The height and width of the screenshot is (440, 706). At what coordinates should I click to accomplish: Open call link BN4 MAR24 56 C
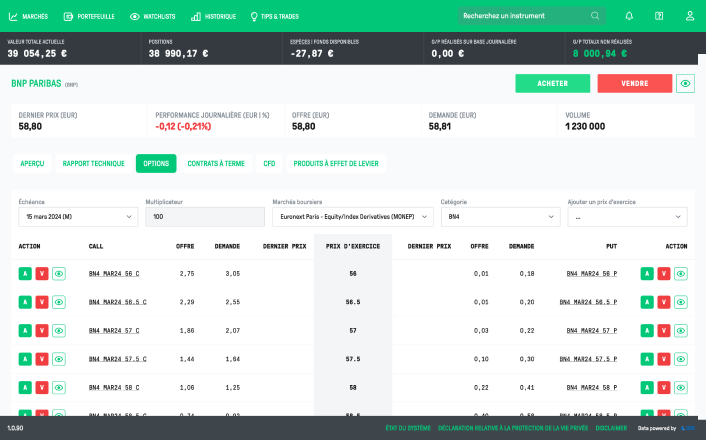tap(114, 273)
